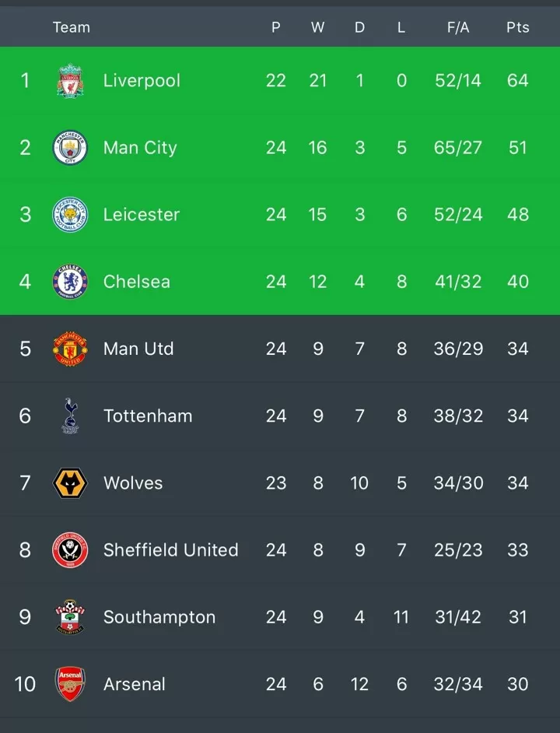Image resolution: width=560 pixels, height=733 pixels.
Task: Tap the Man City badge icon
Action: 70,148
